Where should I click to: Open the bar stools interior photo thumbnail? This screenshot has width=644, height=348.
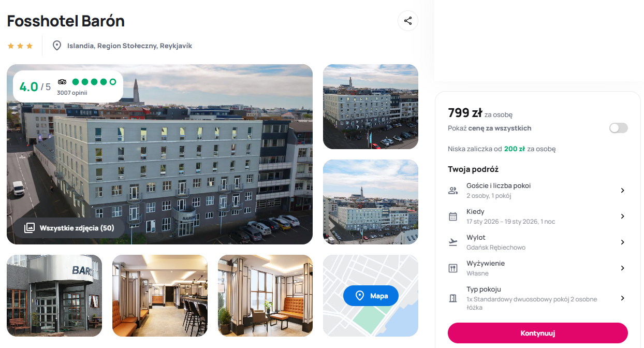click(160, 296)
